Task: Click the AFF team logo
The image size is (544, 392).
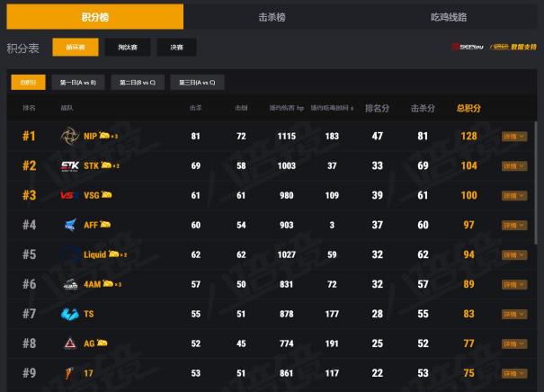Action: click(70, 225)
